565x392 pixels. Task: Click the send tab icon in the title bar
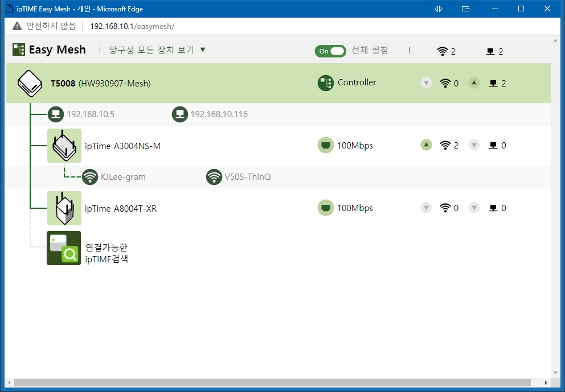point(466,9)
